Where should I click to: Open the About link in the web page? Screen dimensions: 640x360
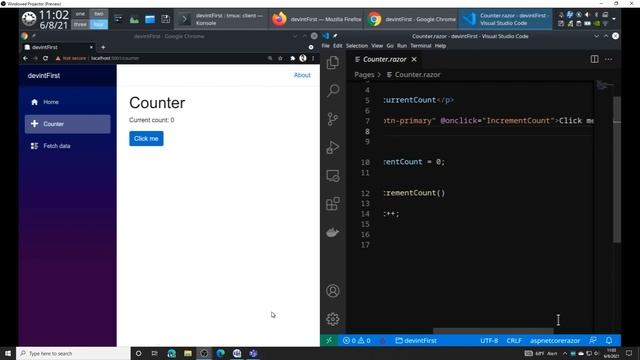tap(302, 75)
